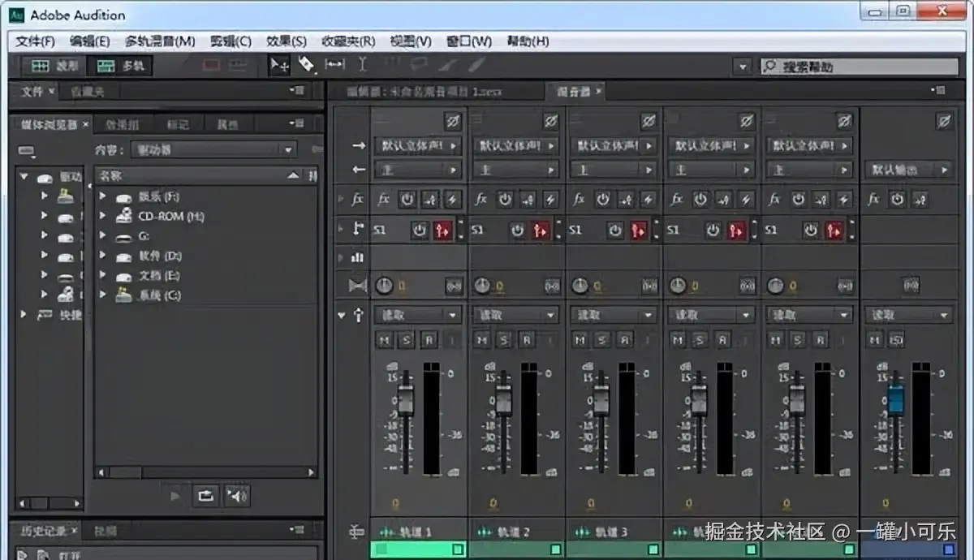The width and height of the screenshot is (974, 560).
Task: Click the play button in media browser
Action: (175, 494)
